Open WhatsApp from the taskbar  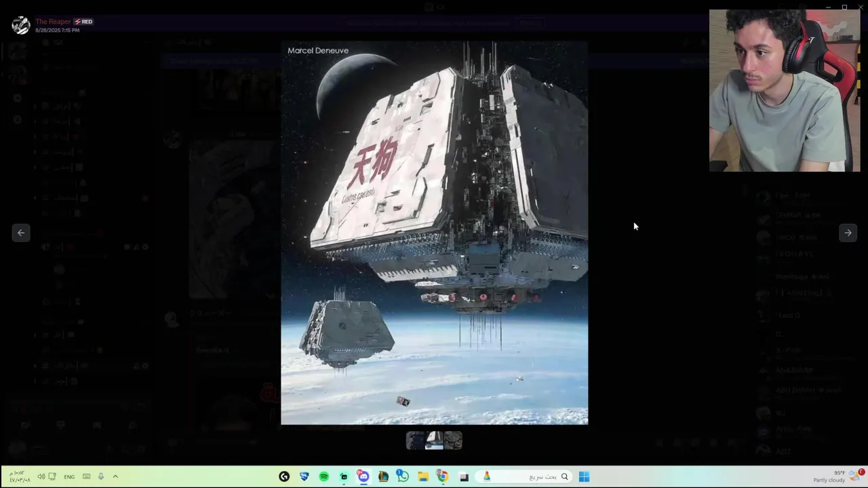[x=403, y=476]
